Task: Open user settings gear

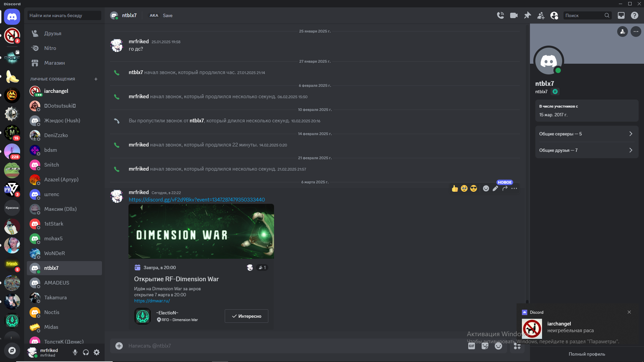Action: tap(97, 352)
